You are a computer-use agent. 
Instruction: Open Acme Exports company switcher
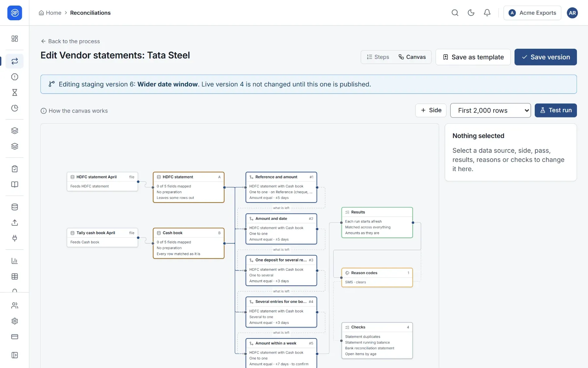(532, 13)
